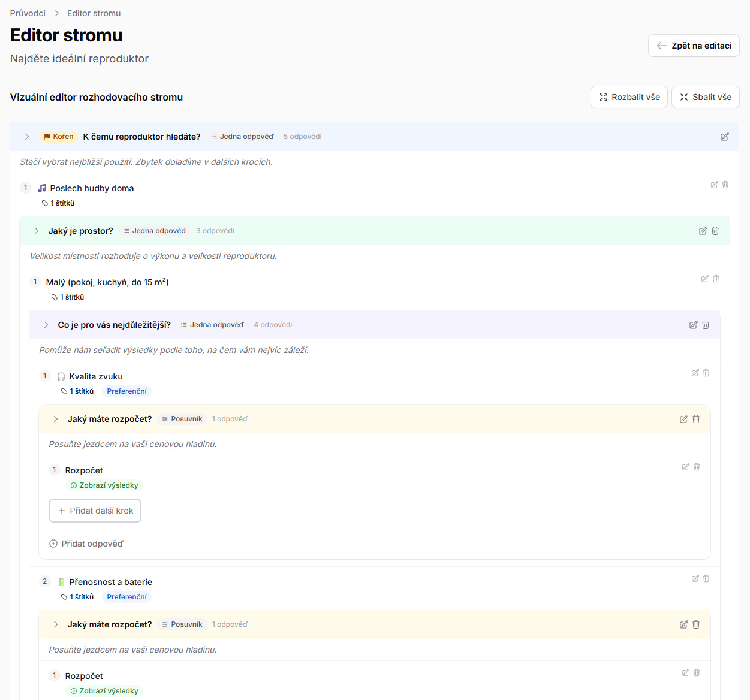Select the 'Kvalita zvuku' answer label
750x700 pixels.
pyautogui.click(x=96, y=376)
